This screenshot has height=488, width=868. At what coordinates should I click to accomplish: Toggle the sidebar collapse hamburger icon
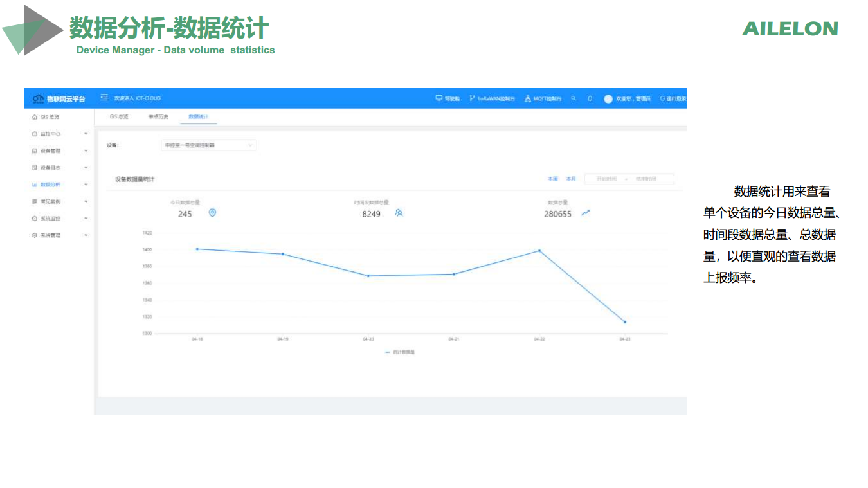coord(104,98)
